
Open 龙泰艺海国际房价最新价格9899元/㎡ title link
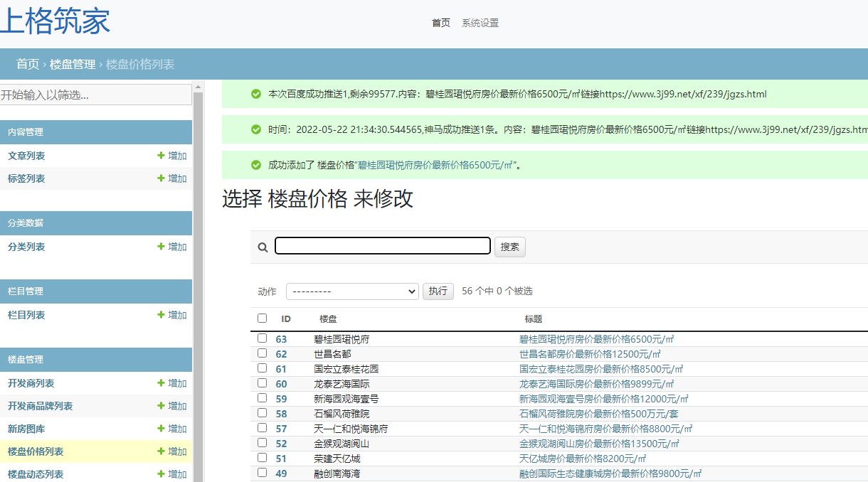tap(596, 384)
